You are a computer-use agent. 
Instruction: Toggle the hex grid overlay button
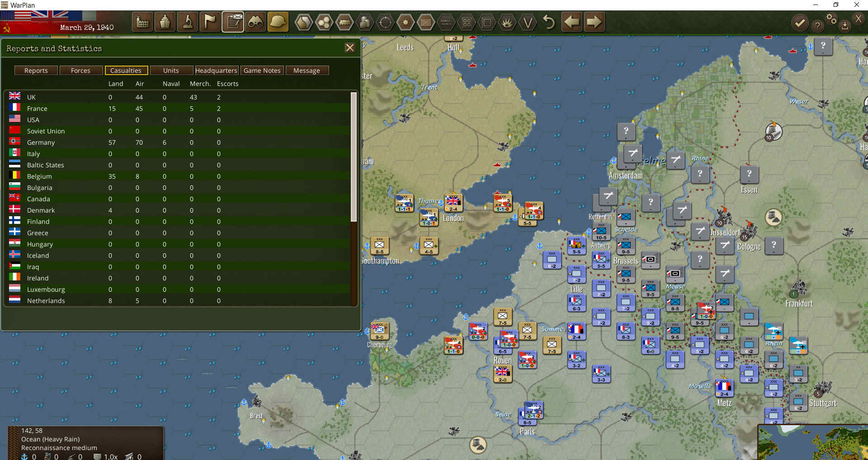point(324,22)
